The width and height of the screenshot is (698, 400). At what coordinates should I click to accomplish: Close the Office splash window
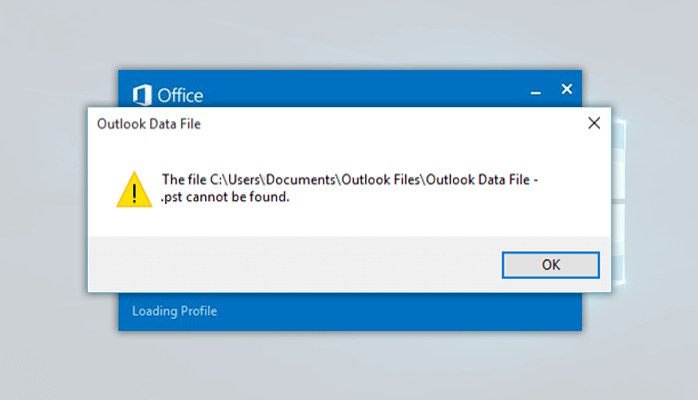pyautogui.click(x=566, y=89)
